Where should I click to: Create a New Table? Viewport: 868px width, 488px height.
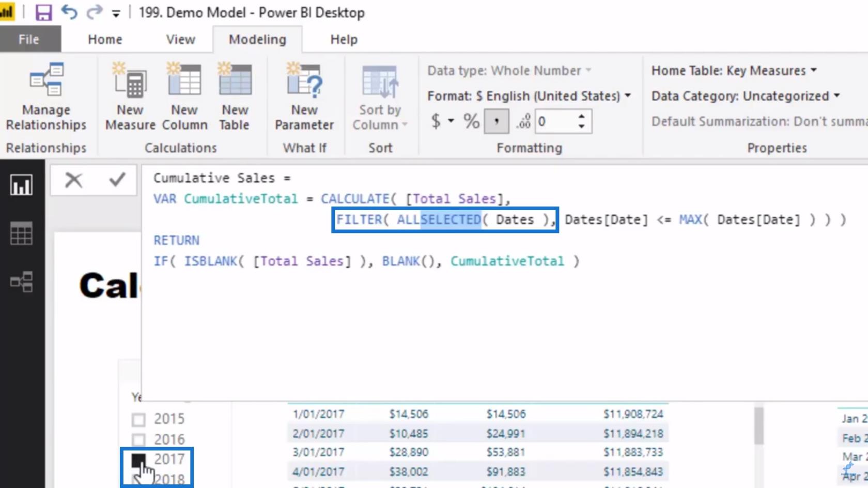pos(235,97)
